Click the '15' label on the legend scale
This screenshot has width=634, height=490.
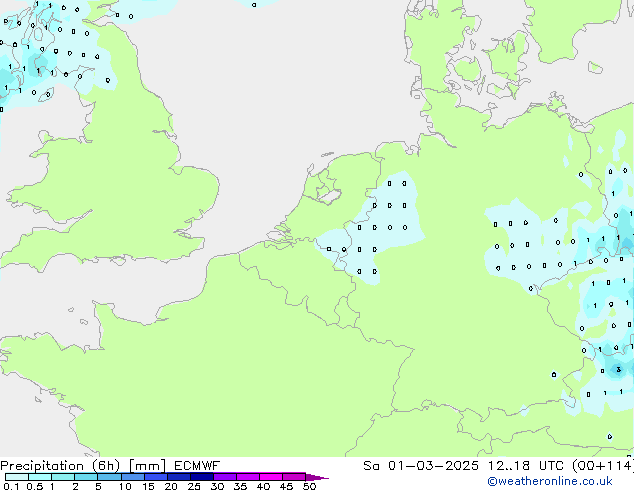click(147, 487)
